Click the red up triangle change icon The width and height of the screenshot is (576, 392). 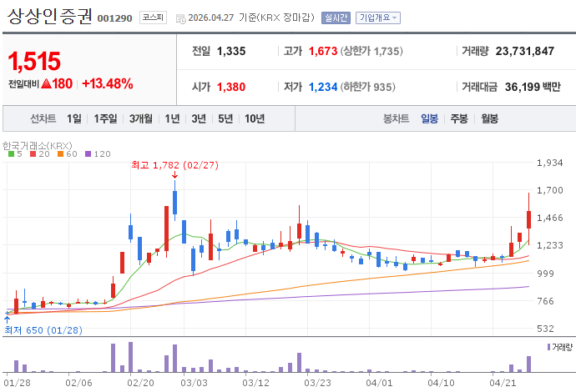tap(46, 83)
